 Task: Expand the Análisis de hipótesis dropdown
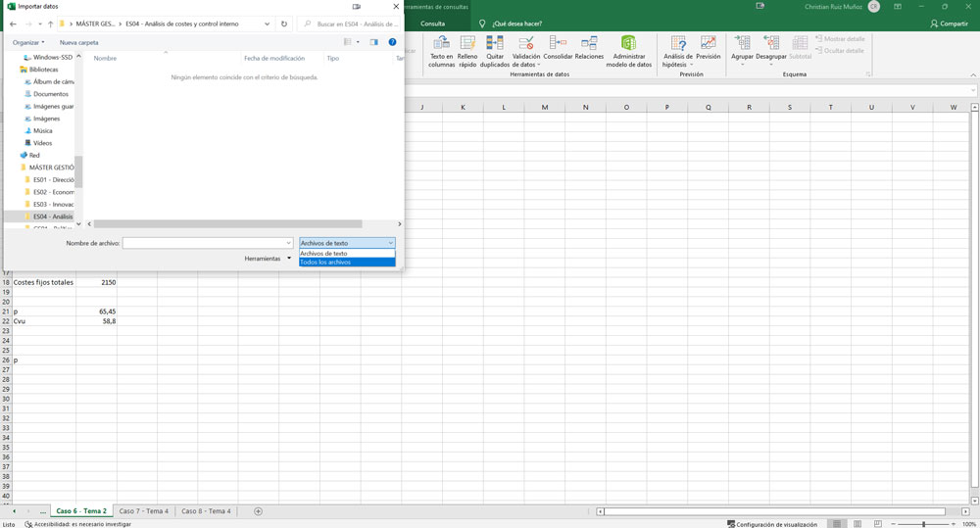677,51
